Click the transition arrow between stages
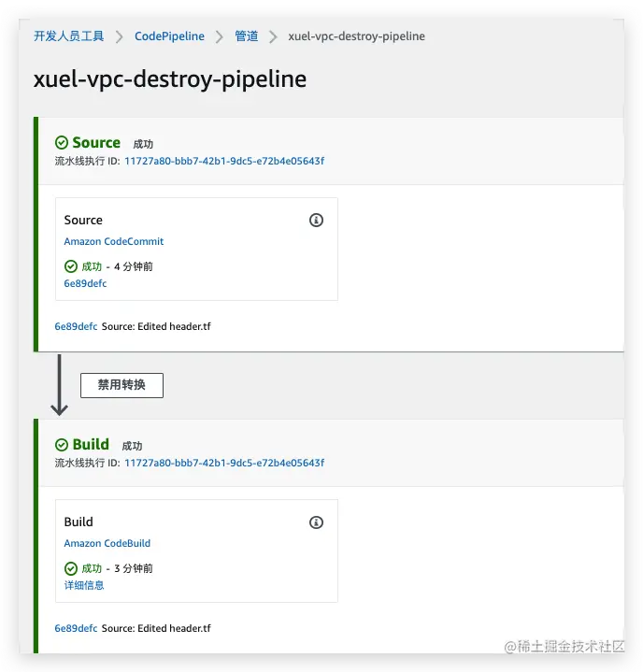This screenshot has height=672, width=643. 59,384
